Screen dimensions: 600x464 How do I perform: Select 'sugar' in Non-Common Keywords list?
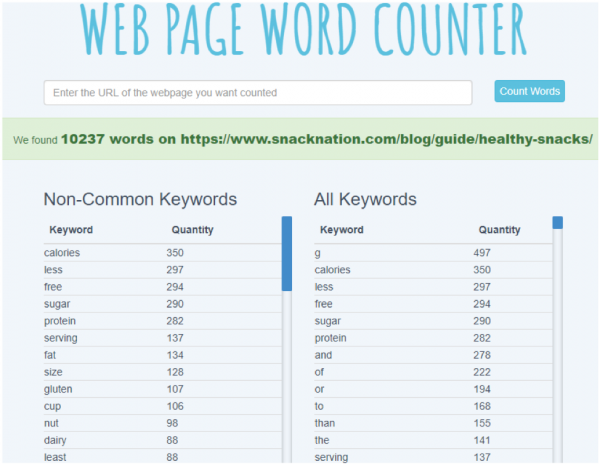click(x=57, y=304)
